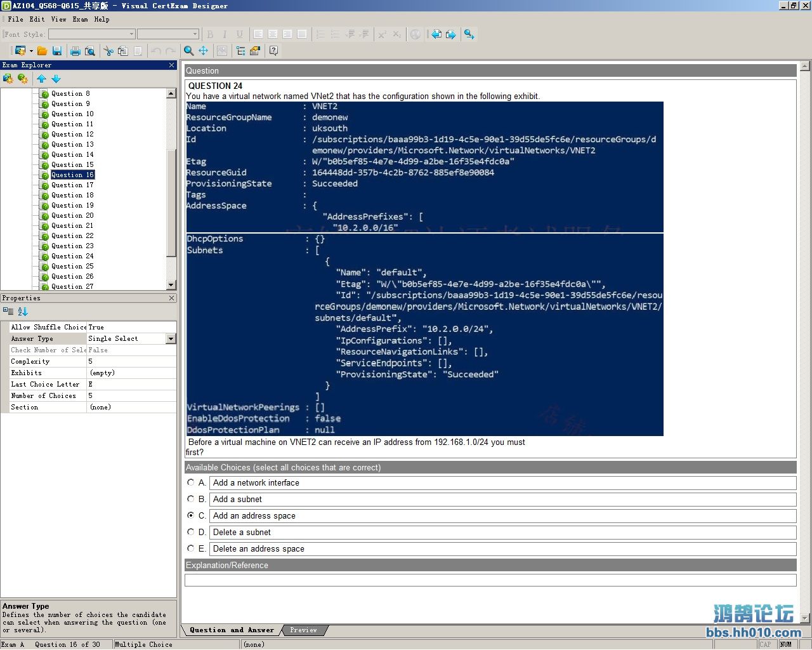Sort Properties alphabetically A-Z icon

coord(23,311)
